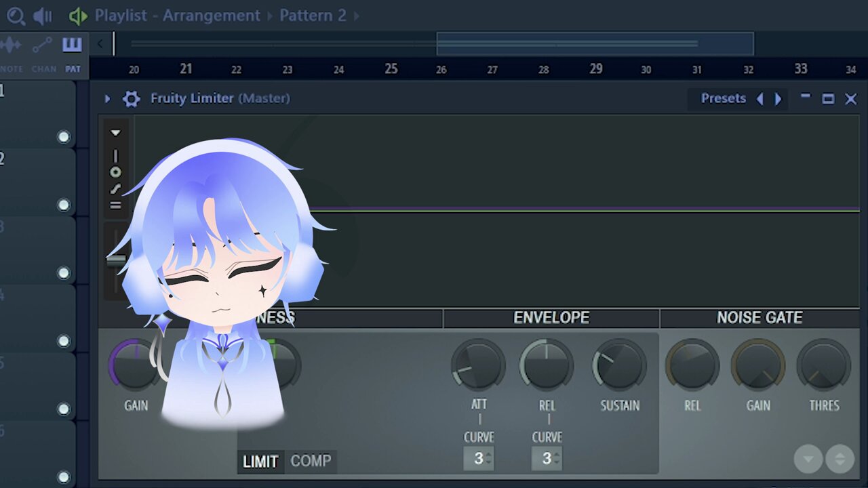
Task: Minimize the Fruity Limiter window
Action: coord(805,97)
